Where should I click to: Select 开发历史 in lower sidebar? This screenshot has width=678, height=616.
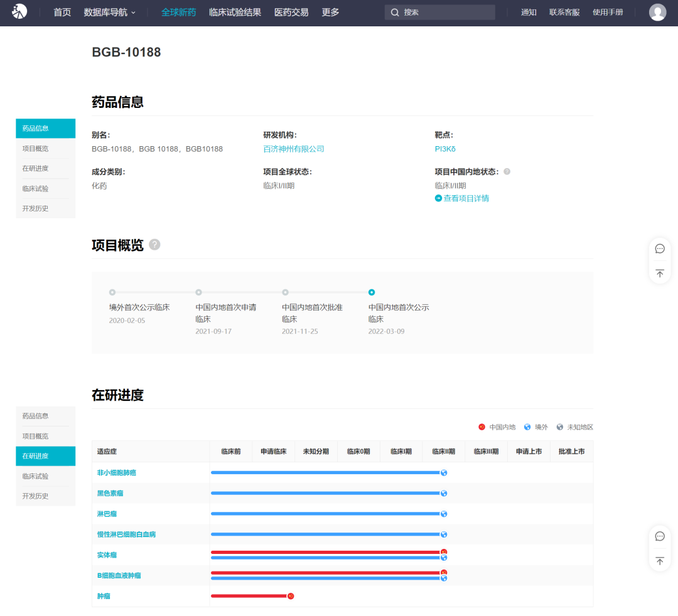click(x=45, y=496)
